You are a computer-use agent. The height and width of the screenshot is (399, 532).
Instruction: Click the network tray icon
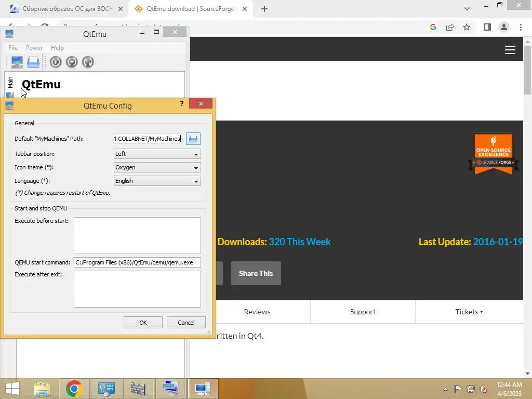(470, 389)
